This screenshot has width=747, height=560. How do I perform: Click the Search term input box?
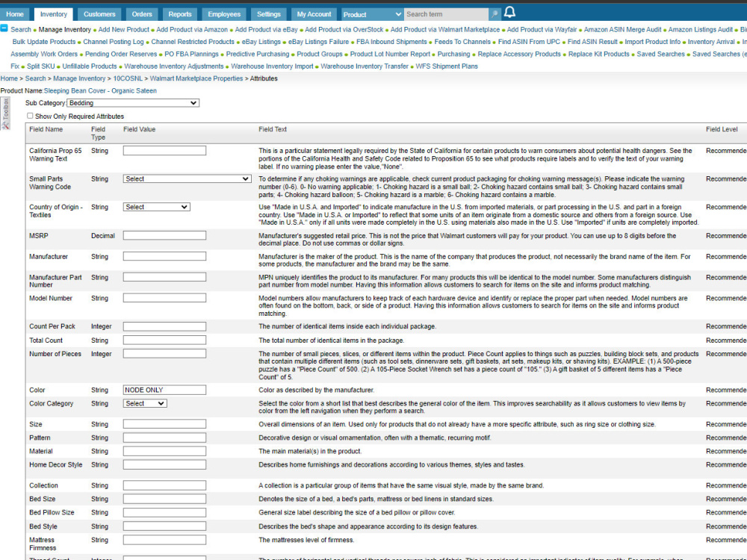447,14
